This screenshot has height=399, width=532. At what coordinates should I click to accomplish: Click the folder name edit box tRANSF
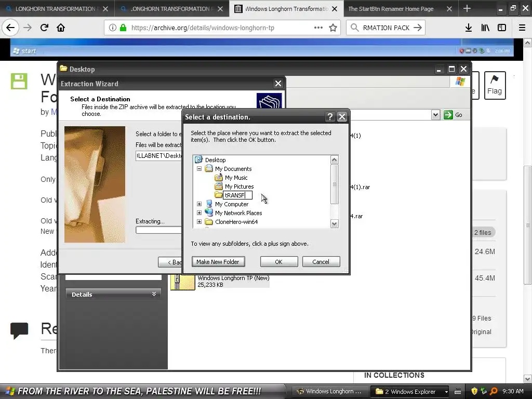pos(237,195)
